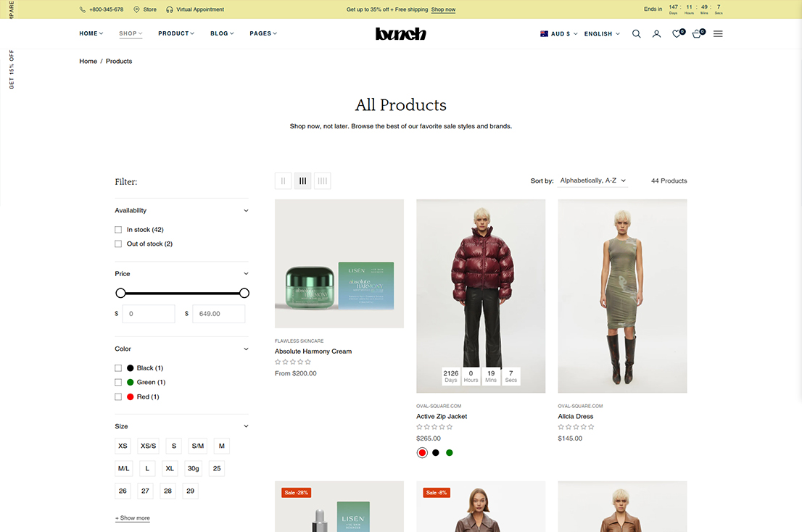This screenshot has width=802, height=532.
Task: Open the Sort by Alphabetically dropdown
Action: [592, 181]
